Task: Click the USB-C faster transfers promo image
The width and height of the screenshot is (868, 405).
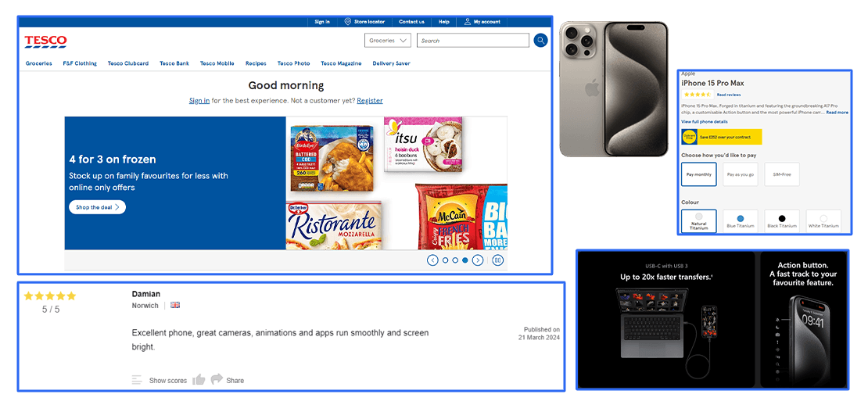Action: point(666,320)
